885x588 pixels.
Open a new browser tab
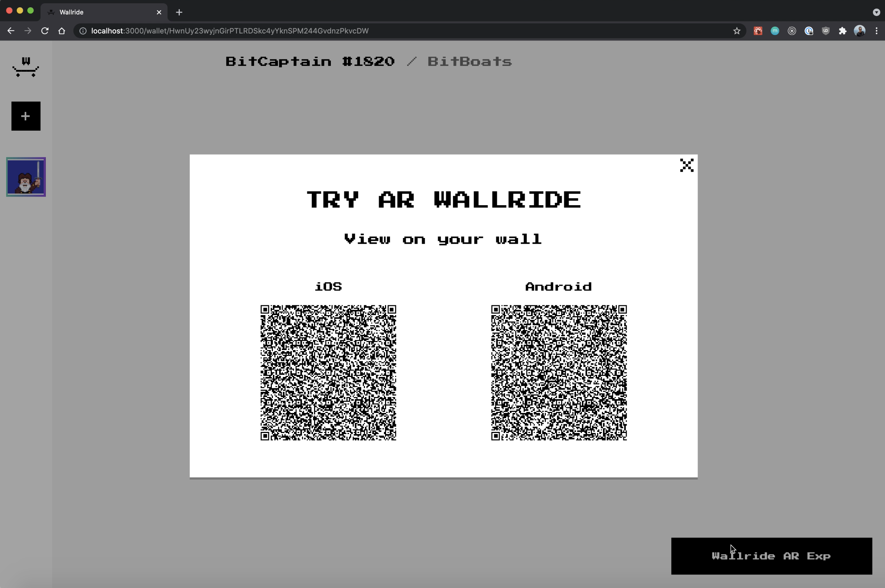click(179, 12)
